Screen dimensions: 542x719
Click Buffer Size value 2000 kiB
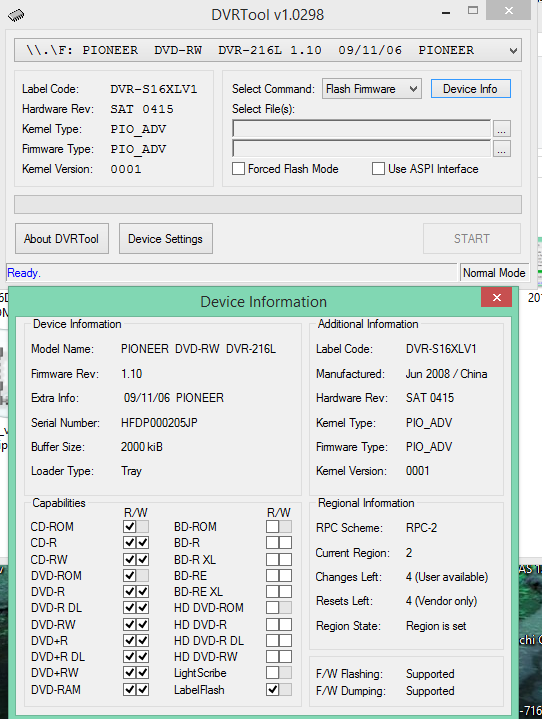(142, 447)
